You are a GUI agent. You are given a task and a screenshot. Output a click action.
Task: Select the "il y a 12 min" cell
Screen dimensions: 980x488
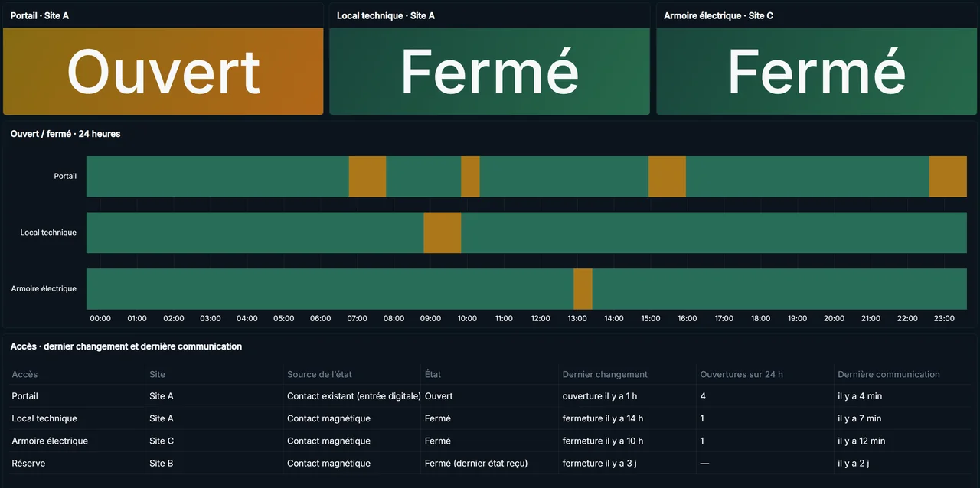tap(862, 441)
